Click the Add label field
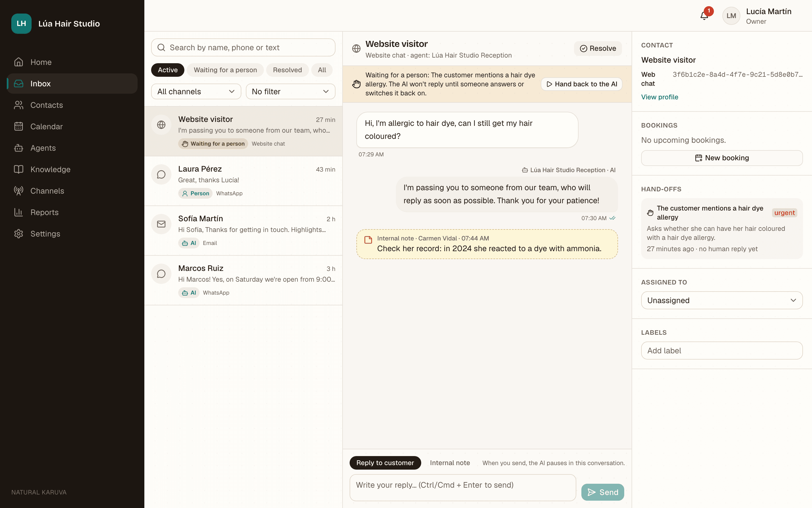Viewport: 812px width, 508px height. (x=722, y=351)
